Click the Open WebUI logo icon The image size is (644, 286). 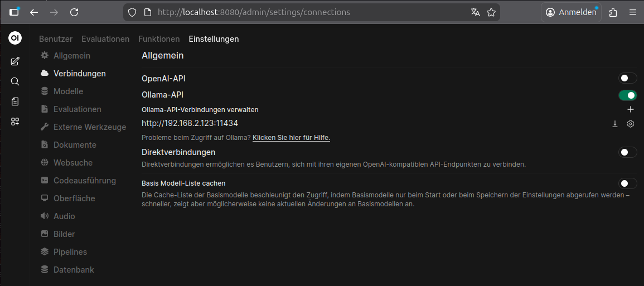point(15,38)
